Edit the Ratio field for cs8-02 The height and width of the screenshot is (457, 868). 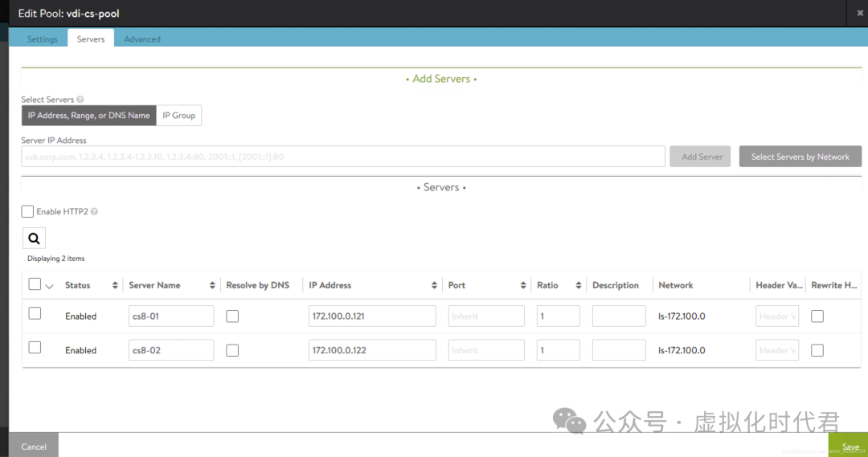pyautogui.click(x=558, y=350)
